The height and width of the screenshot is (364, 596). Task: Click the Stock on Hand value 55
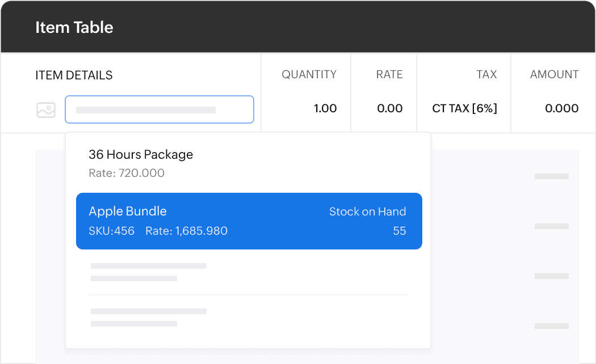tap(400, 231)
